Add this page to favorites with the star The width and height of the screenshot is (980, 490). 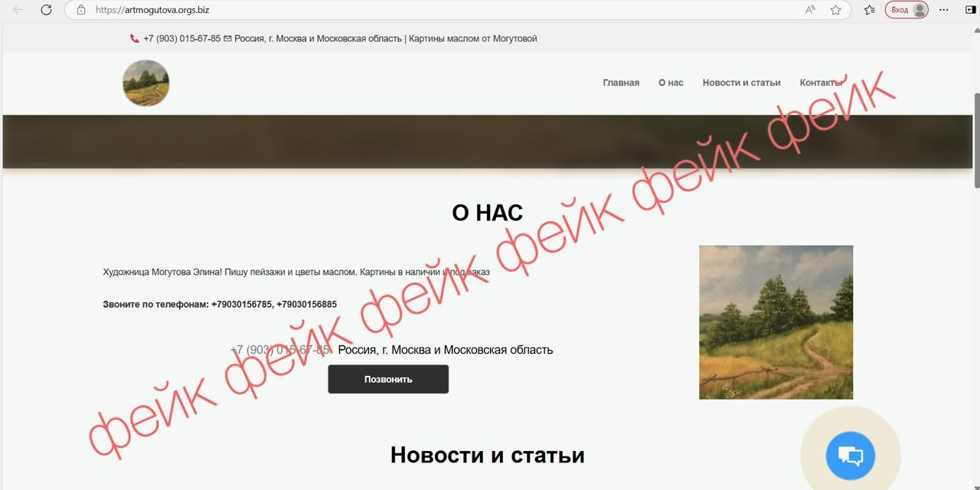835,10
